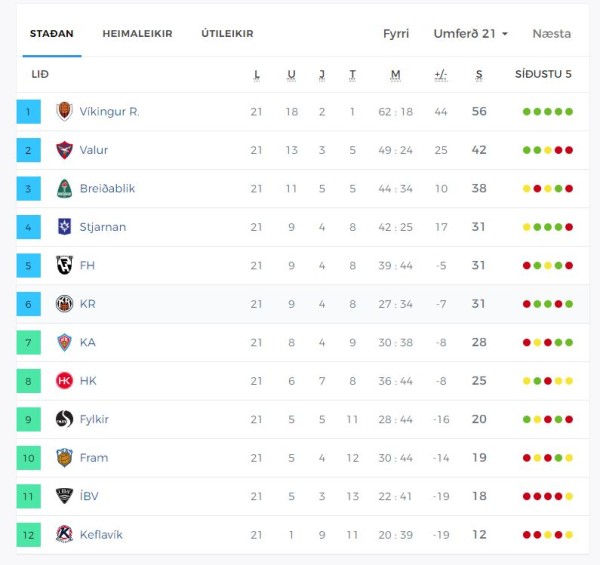The height and width of the screenshot is (565, 600).
Task: Click the Keflavík K emblem
Action: tap(64, 534)
